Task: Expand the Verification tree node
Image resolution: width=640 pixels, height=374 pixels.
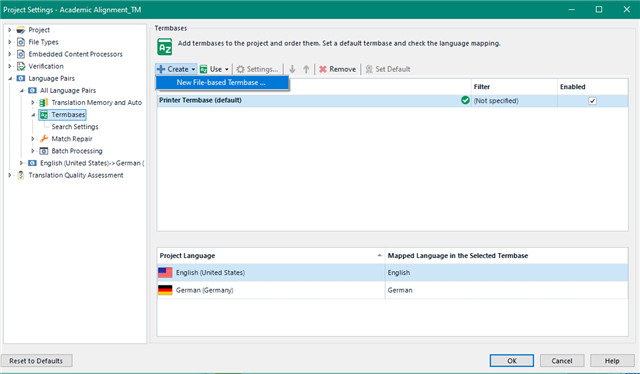Action: (x=10, y=66)
